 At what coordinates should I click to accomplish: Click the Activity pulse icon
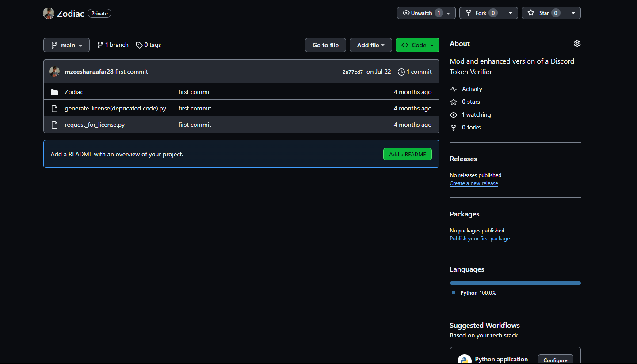tap(453, 89)
